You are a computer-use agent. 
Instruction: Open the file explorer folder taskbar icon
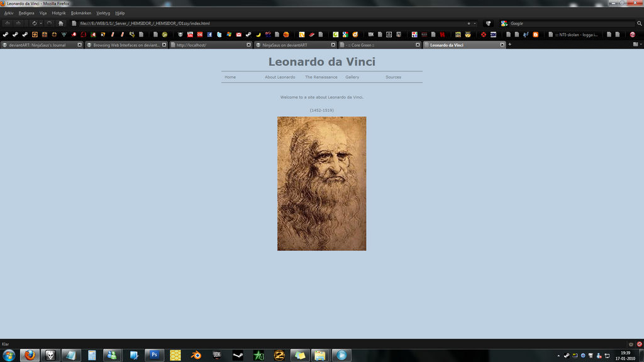[x=320, y=355]
